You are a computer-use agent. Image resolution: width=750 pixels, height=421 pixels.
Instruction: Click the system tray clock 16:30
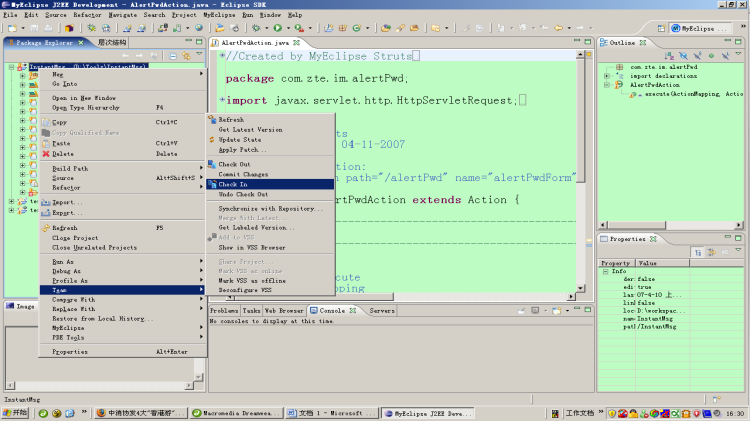pyautogui.click(x=735, y=413)
